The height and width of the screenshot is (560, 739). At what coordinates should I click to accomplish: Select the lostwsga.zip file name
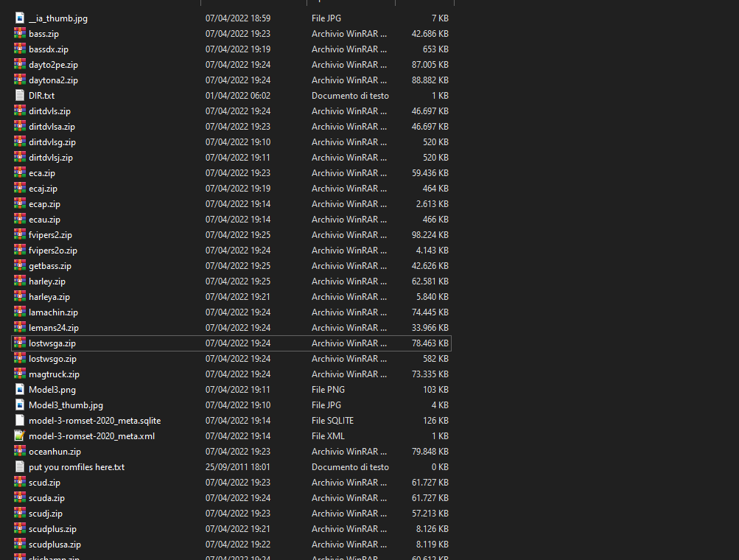pyautogui.click(x=52, y=343)
